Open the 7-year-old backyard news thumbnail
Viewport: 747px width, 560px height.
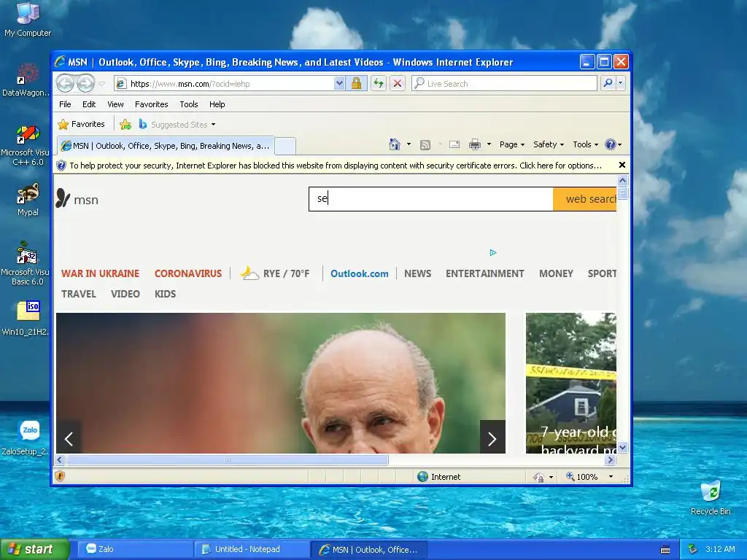coord(570,383)
